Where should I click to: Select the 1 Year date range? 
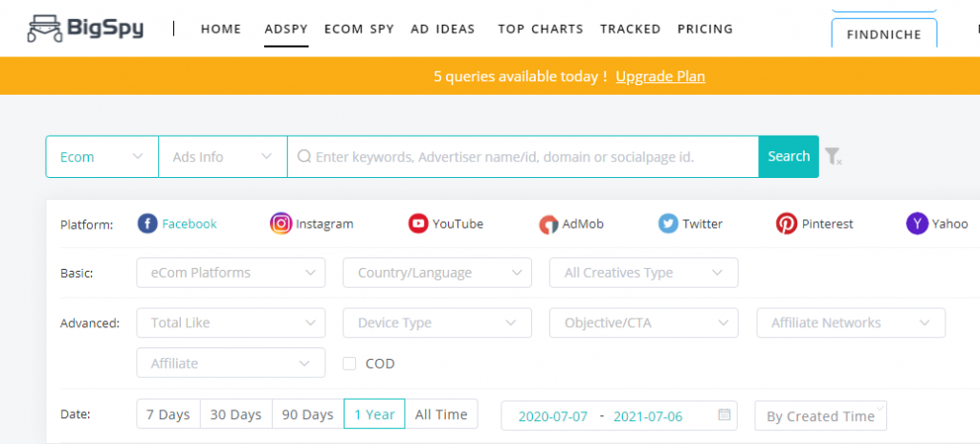374,414
